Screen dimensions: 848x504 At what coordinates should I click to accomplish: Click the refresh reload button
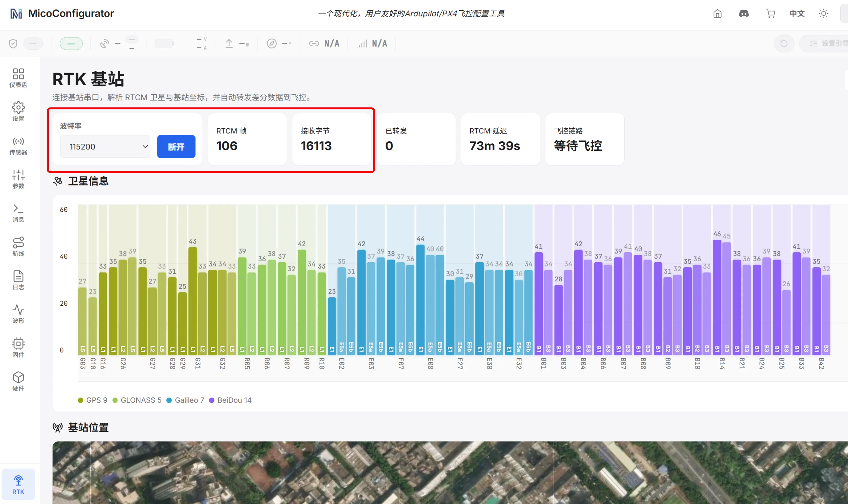pos(784,43)
